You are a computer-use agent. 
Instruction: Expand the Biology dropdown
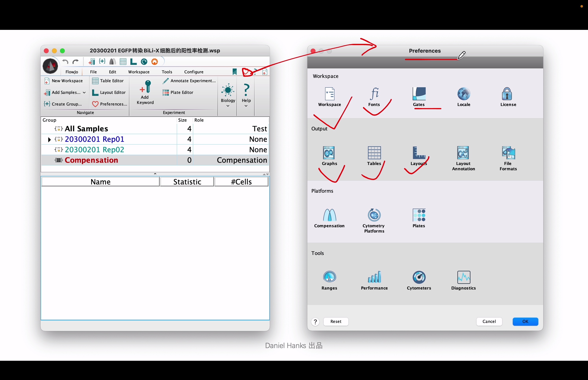(228, 106)
